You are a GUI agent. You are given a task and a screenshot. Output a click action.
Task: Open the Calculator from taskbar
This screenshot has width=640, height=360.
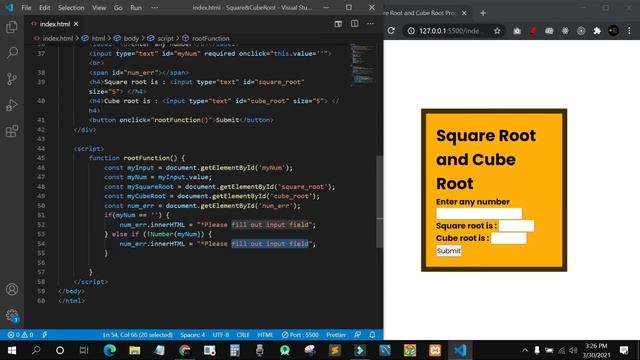[x=235, y=350]
